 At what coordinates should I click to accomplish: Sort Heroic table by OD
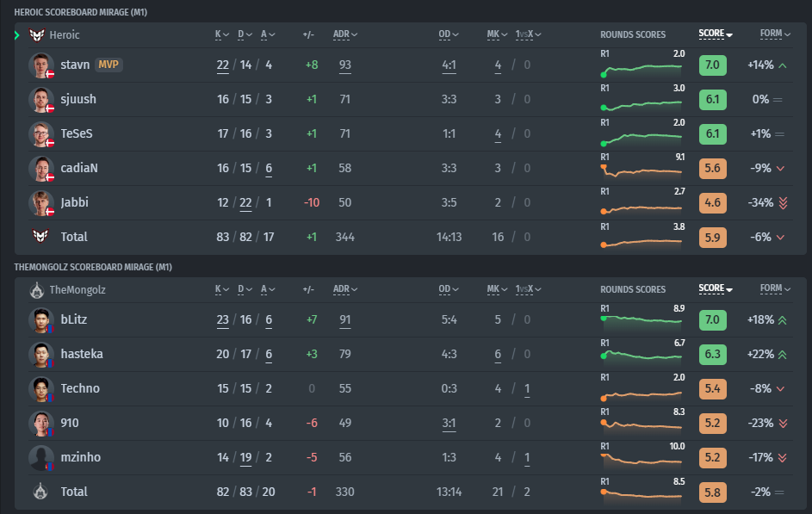point(449,34)
